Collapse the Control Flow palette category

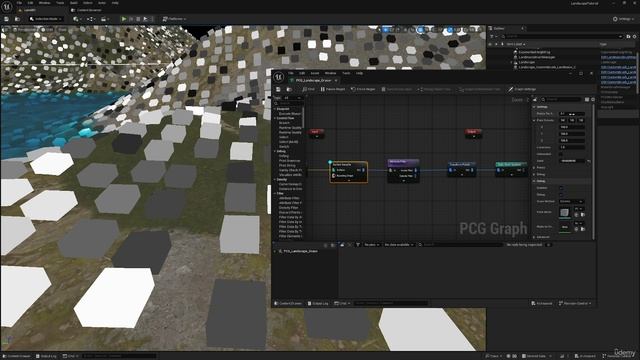[x=275, y=118]
